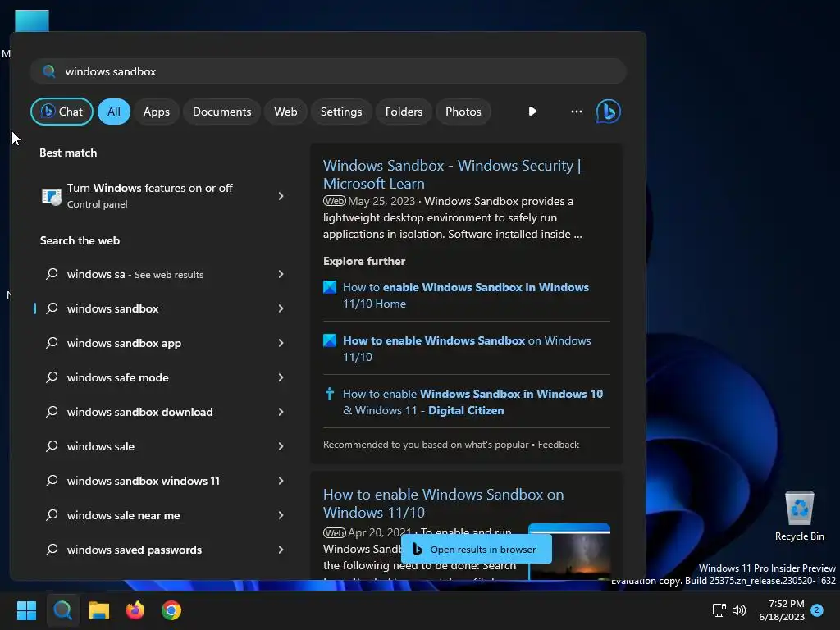Screen dimensions: 840x630
Task: Open the notification badge showing 2
Action: point(817,610)
